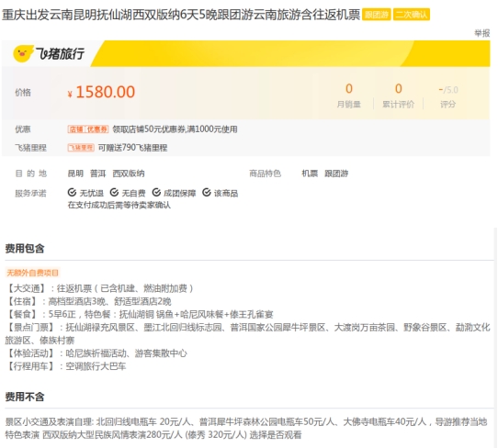This screenshot has height=448, width=498.
Task: Click the 【体验活动】 activities line
Action: pos(96,353)
